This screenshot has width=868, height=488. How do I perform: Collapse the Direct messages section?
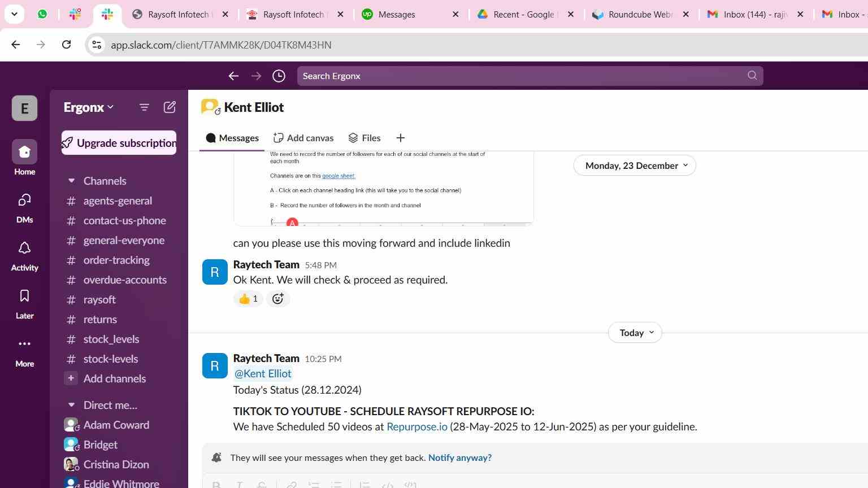click(71, 405)
